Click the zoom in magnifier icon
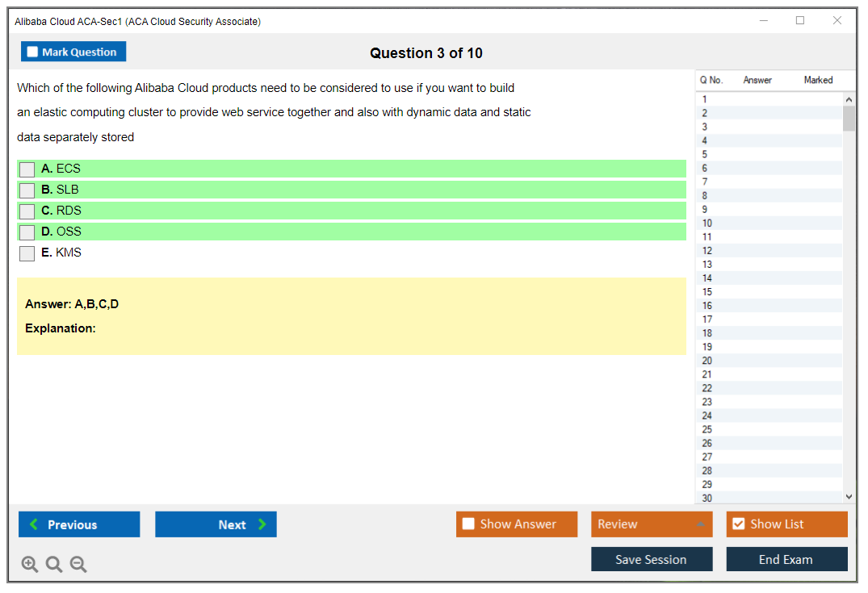Screen dimensions: 868x593 point(30,564)
